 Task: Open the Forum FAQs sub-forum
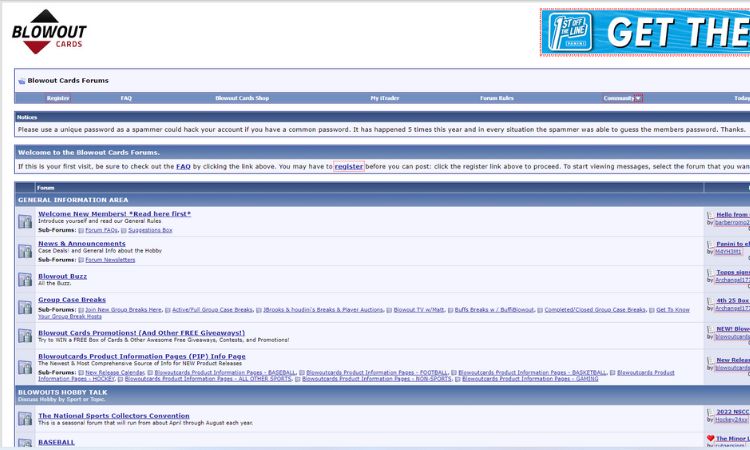coord(101,230)
